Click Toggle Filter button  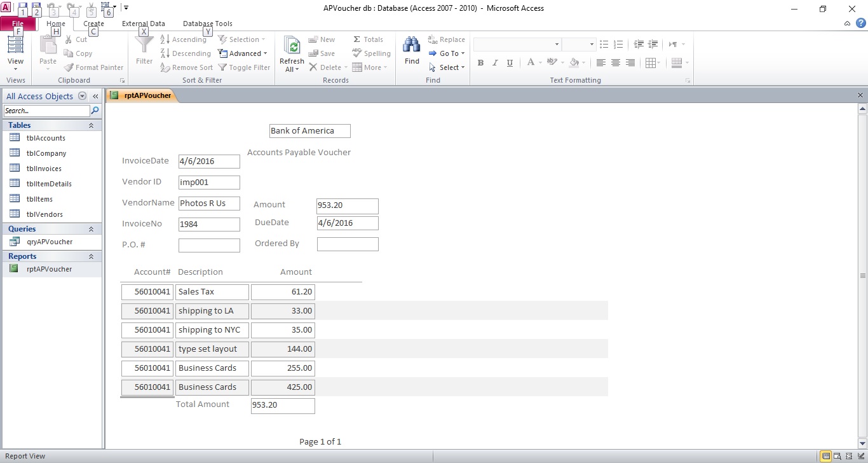tap(244, 67)
